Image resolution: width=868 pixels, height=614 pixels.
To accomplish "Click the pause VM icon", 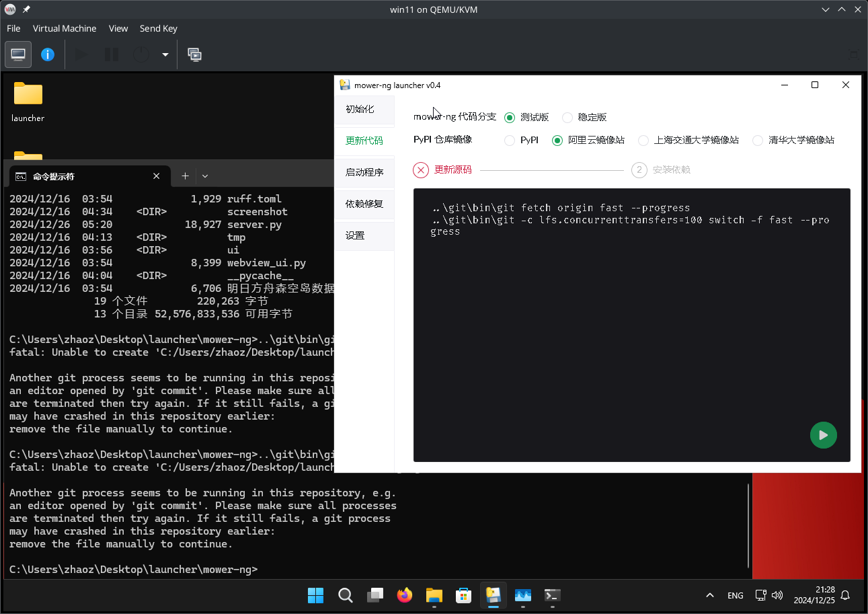I will pos(112,54).
